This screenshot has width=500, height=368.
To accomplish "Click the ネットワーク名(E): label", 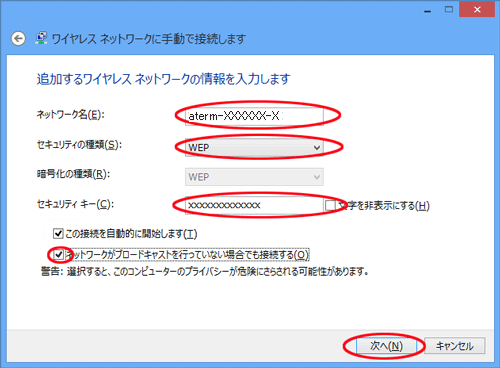I will 70,115.
